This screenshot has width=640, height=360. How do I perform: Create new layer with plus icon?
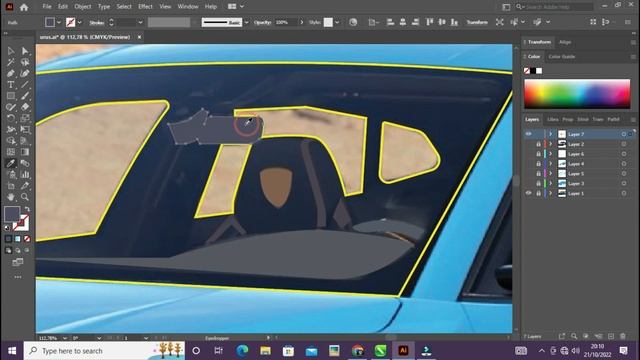[611, 336]
